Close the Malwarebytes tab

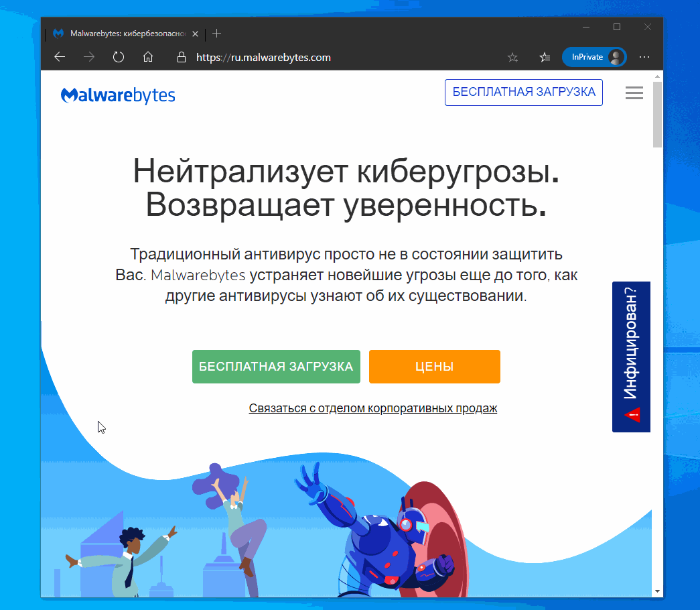pyautogui.click(x=195, y=34)
